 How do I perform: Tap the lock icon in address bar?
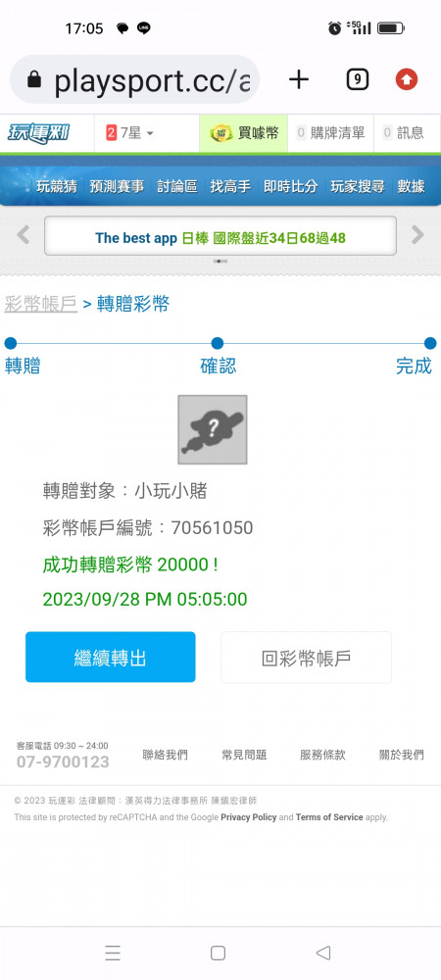[x=34, y=79]
